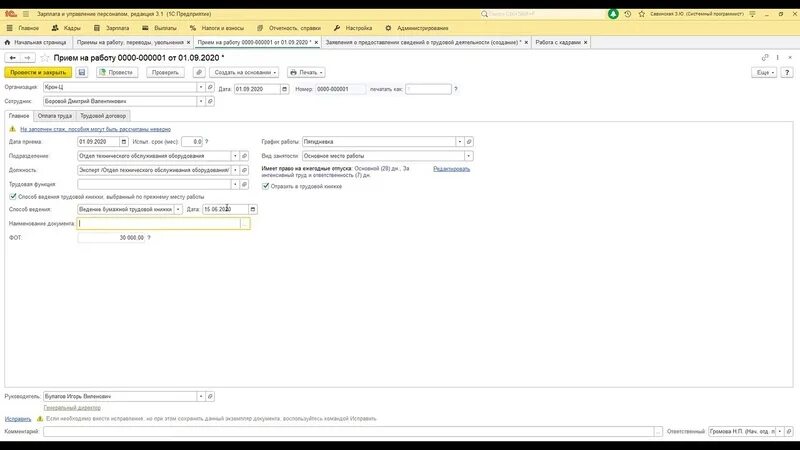800x450 pixels.
Task: Expand the Сотрудник dropdown
Action: (201, 101)
